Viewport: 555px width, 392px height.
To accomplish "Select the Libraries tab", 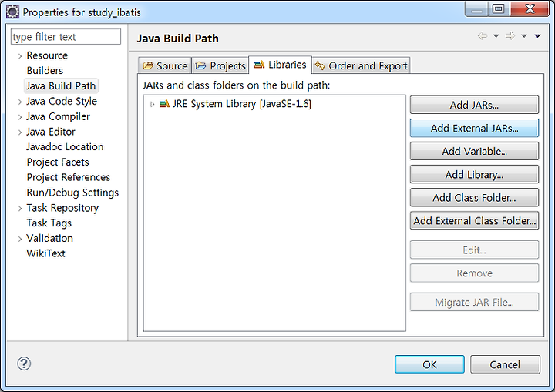I will pos(280,65).
